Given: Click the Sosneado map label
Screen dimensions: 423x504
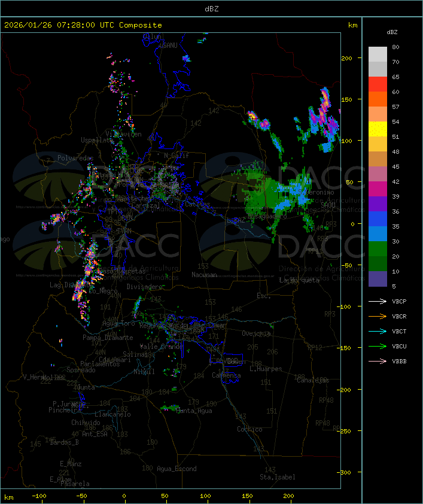Looking at the screenshot, I should point(81,370).
